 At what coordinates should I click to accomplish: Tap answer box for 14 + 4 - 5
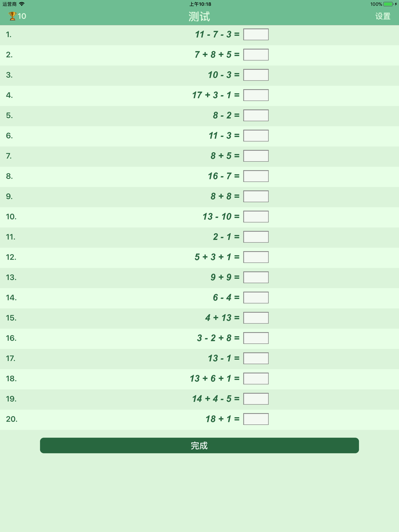tap(256, 399)
